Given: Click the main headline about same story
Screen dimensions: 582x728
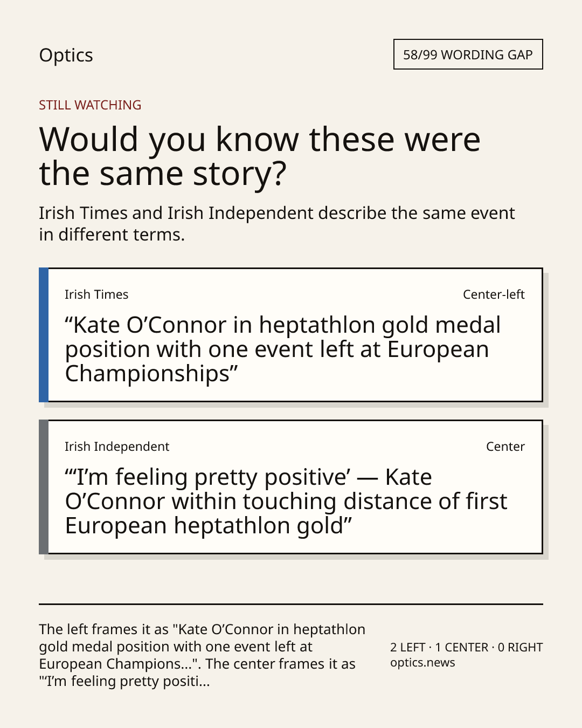Looking at the screenshot, I should pyautogui.click(x=260, y=156).
